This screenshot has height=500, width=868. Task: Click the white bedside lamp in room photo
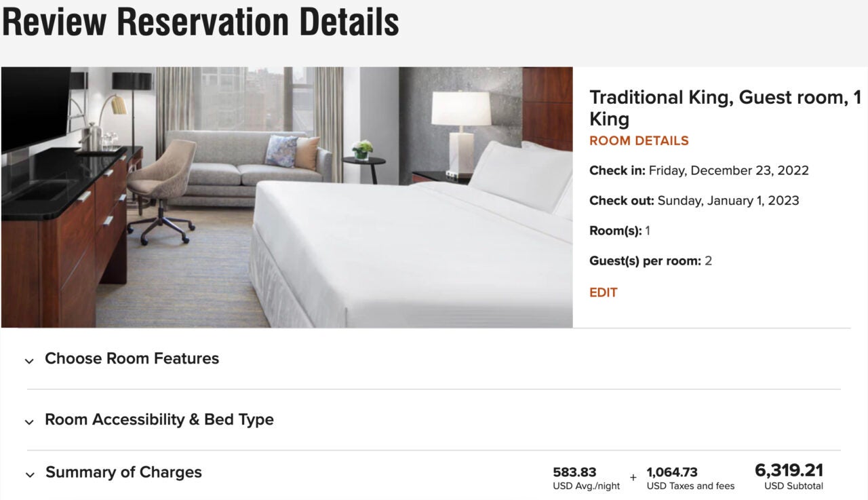point(461,129)
